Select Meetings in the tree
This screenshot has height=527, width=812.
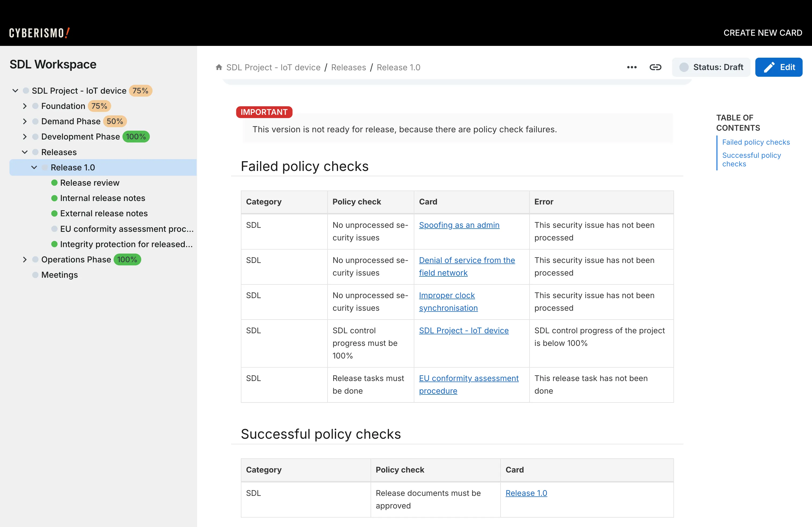click(59, 275)
